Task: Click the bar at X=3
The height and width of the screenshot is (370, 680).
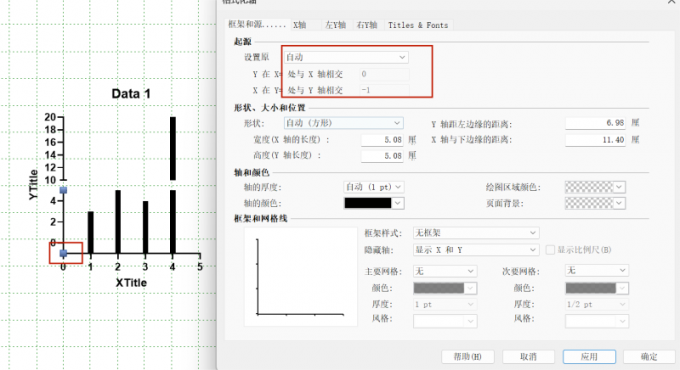Action: [x=145, y=227]
